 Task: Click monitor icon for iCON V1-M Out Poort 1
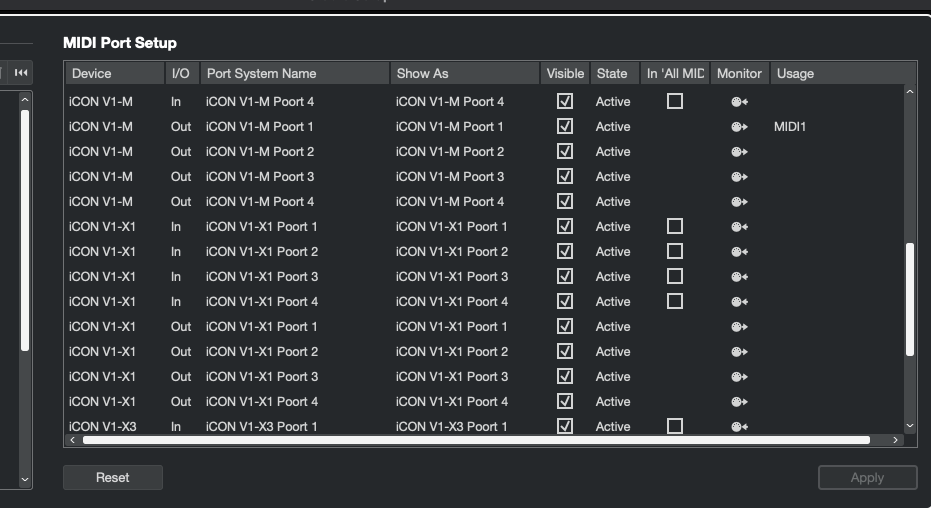pos(739,127)
